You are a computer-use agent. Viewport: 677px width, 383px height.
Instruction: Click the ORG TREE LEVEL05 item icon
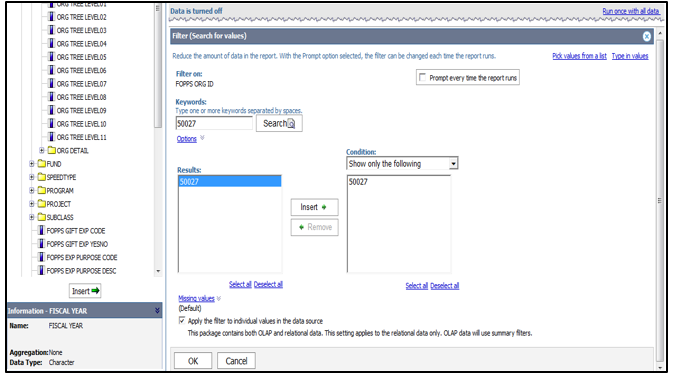[x=51, y=57]
